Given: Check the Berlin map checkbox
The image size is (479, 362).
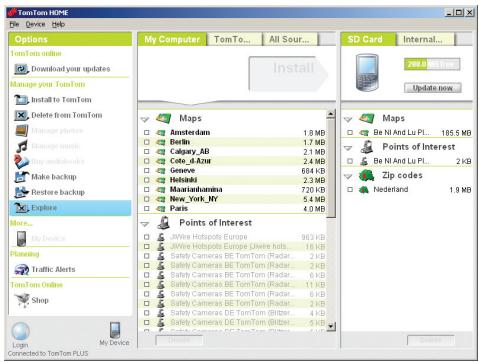Looking at the screenshot, I should click(x=146, y=142).
